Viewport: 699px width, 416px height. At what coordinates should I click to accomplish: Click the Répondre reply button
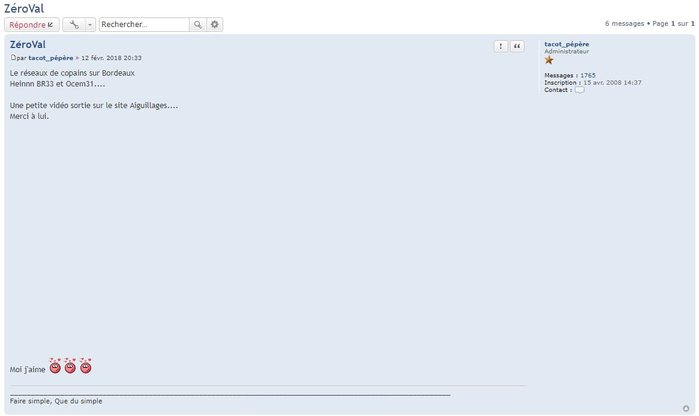pos(32,25)
